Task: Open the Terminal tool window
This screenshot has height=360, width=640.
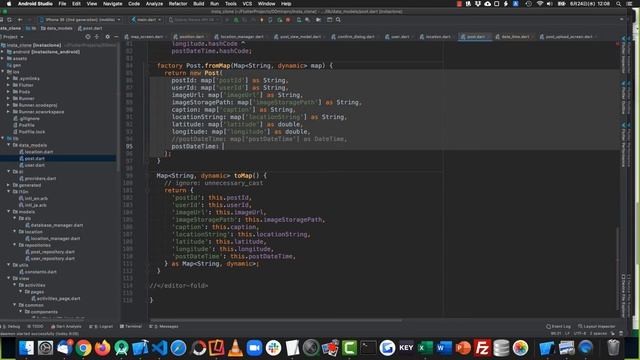Action: coord(131,327)
